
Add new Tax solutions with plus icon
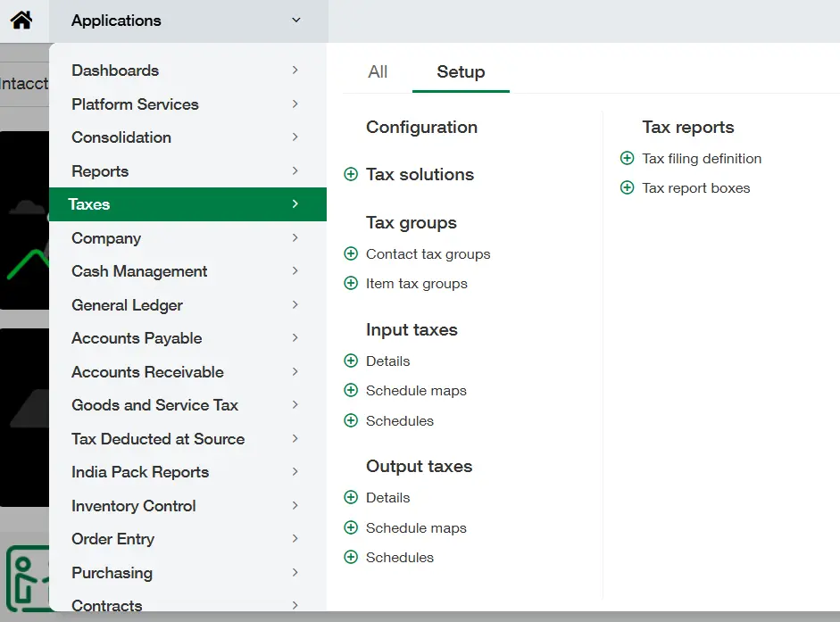(x=351, y=174)
